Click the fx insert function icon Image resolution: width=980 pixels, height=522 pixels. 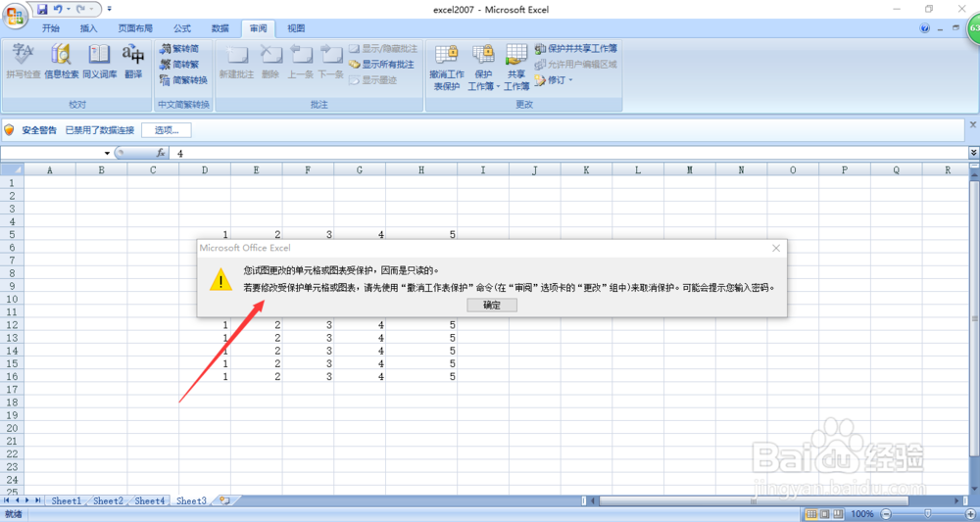161,153
